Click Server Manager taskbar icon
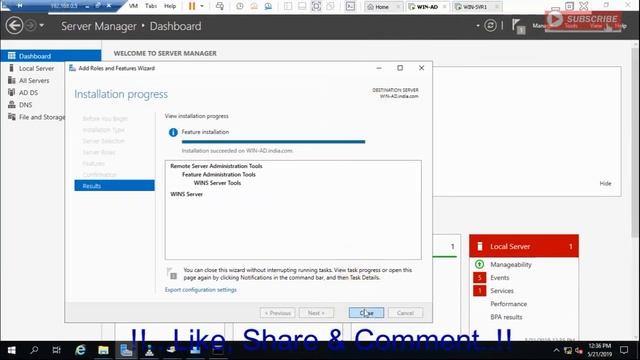The height and width of the screenshot is (360, 640). tap(126, 350)
